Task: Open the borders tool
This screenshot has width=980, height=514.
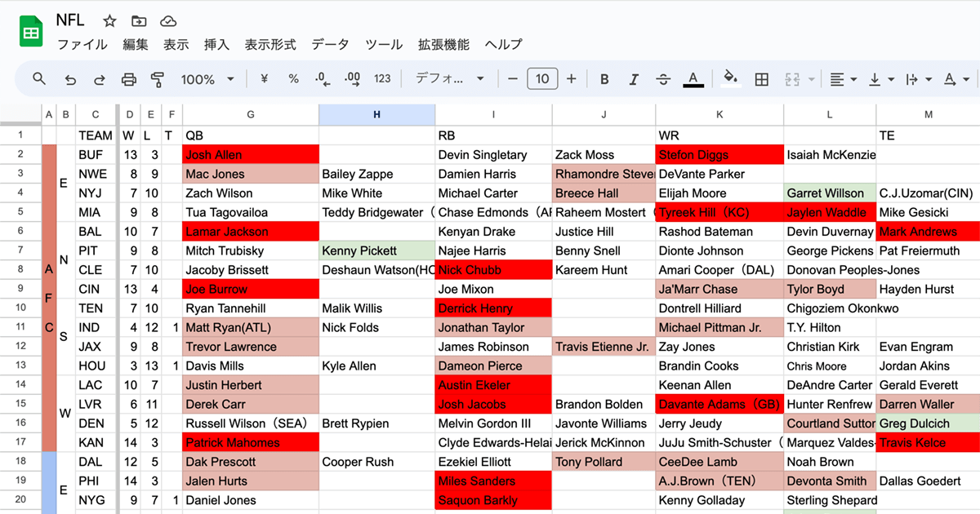Action: (761, 79)
